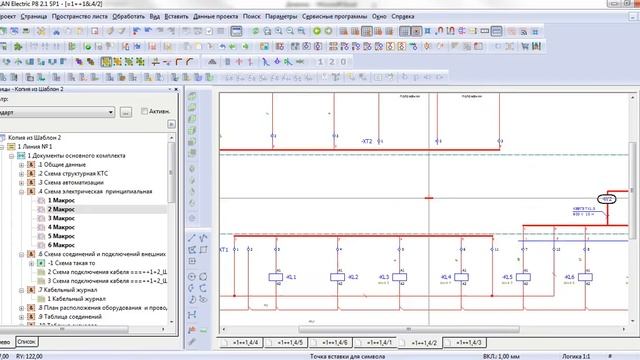Click the yellow highlighted snap grid icon
Image resolution: width=640 pixels, height=360 pixels.
tap(106, 62)
